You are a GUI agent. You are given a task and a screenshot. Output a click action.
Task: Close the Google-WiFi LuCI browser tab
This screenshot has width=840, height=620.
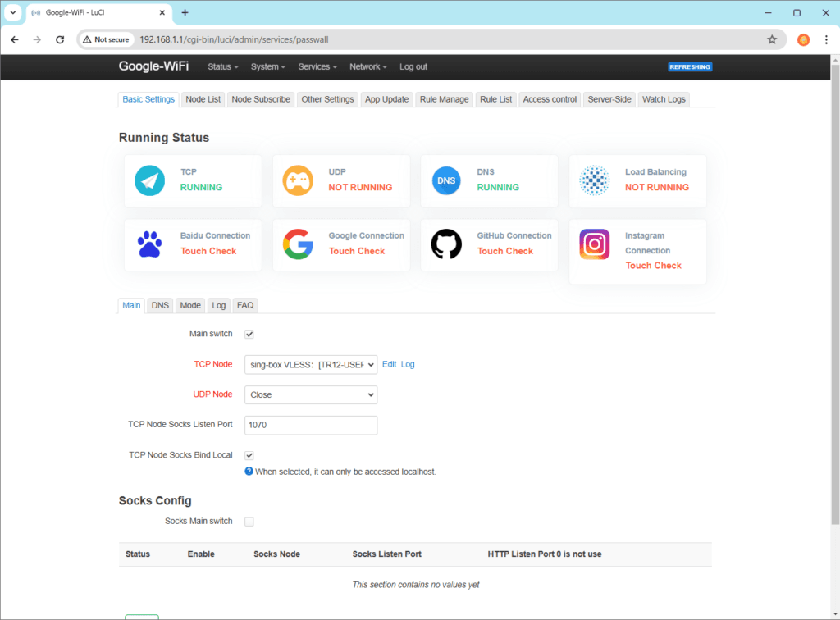click(x=162, y=12)
